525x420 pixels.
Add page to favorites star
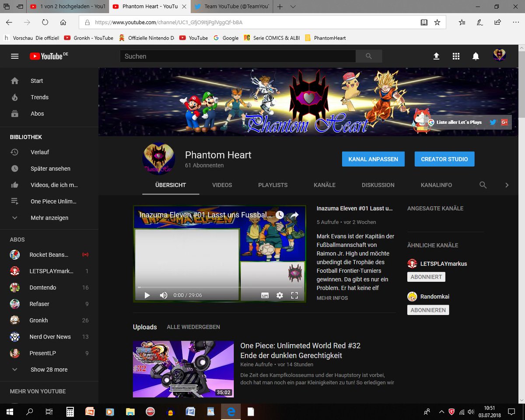[437, 22]
